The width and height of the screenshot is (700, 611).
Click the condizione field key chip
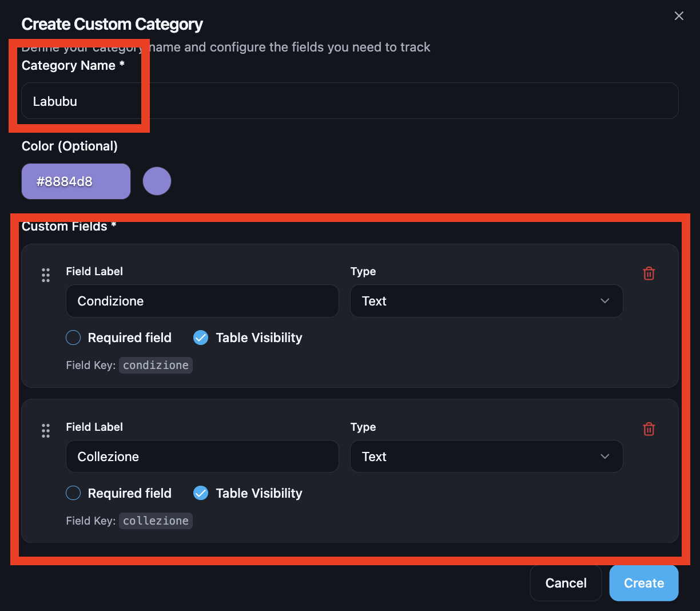[156, 365]
